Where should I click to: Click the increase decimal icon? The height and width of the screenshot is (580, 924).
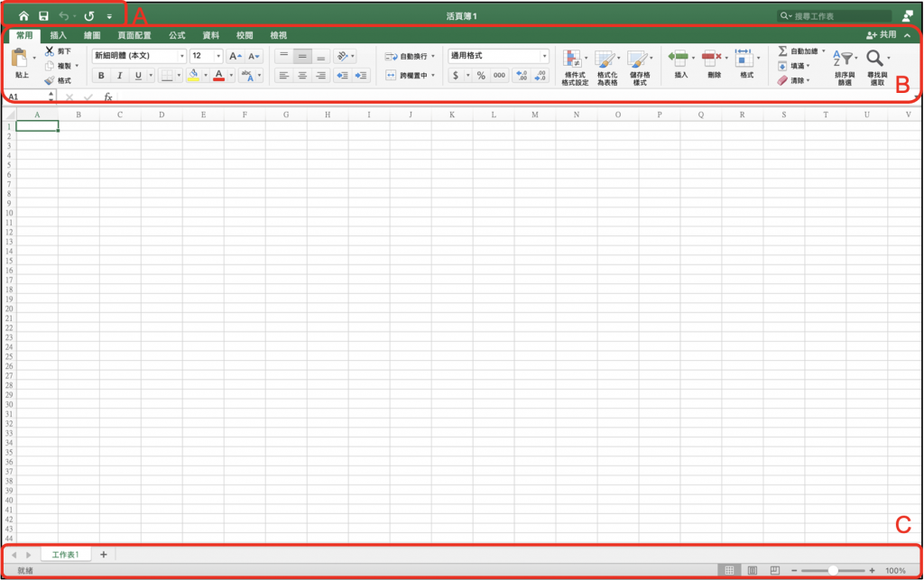[522, 76]
